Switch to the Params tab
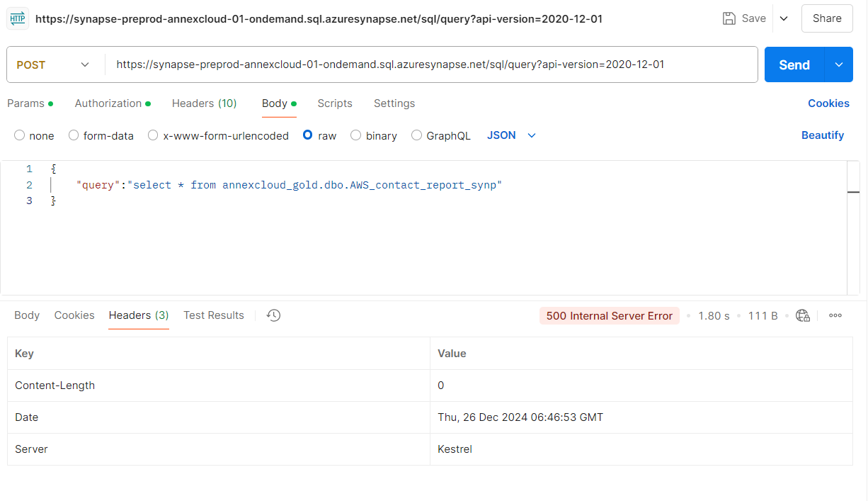Viewport: 868px width, 501px height. 30,103
